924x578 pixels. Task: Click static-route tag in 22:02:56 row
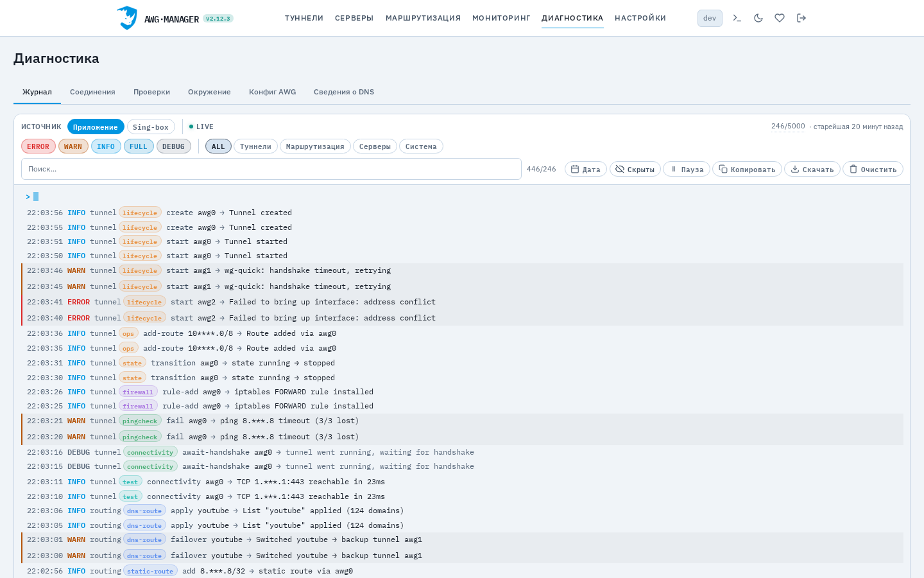[x=150, y=571]
